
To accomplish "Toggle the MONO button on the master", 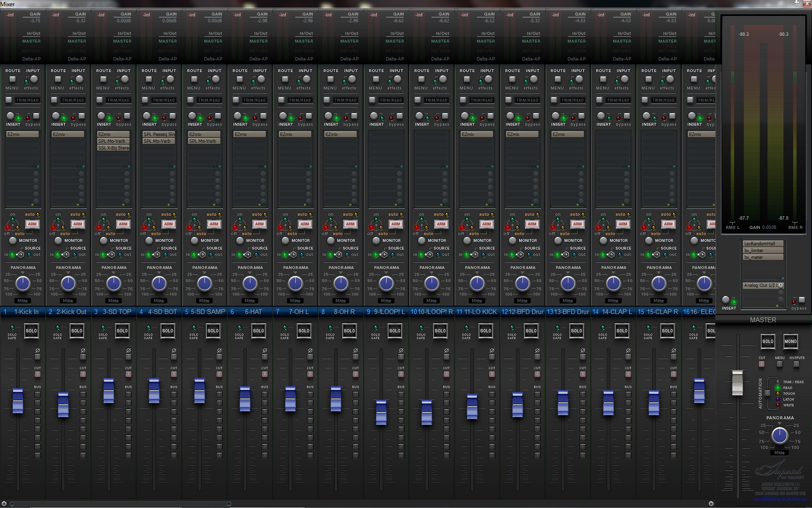I will pyautogui.click(x=791, y=341).
